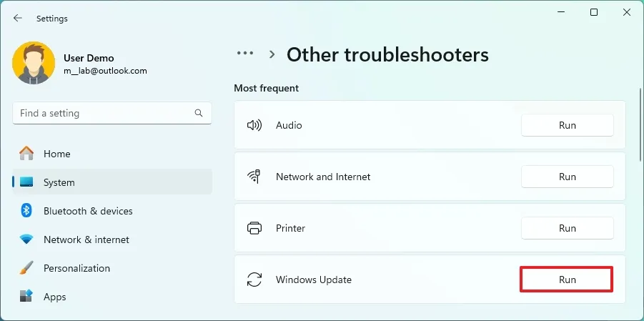This screenshot has width=644, height=321.
Task: Open the User Demo profile avatar
Action: coord(34,63)
